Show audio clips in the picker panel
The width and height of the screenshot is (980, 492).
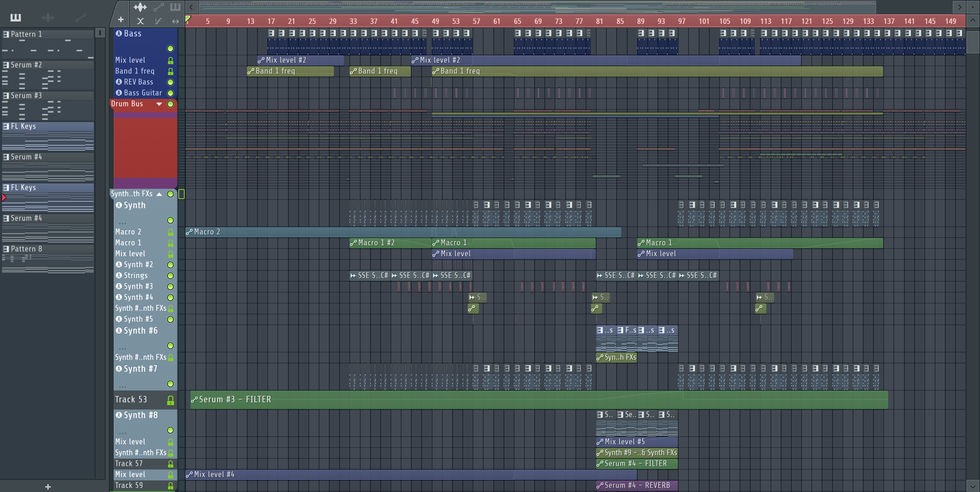[48, 17]
